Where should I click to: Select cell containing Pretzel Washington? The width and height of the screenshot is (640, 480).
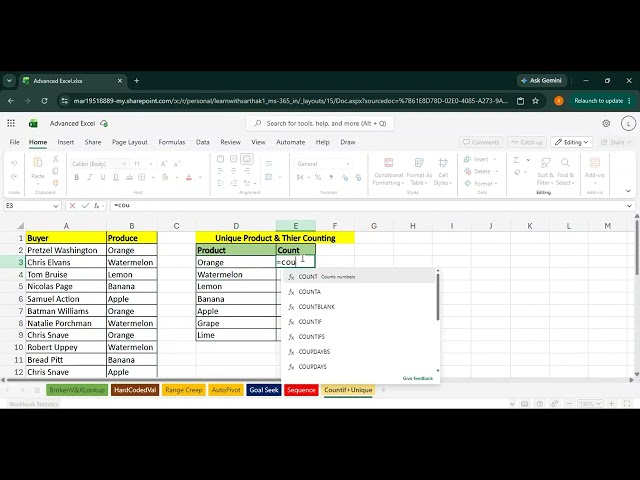(66, 250)
